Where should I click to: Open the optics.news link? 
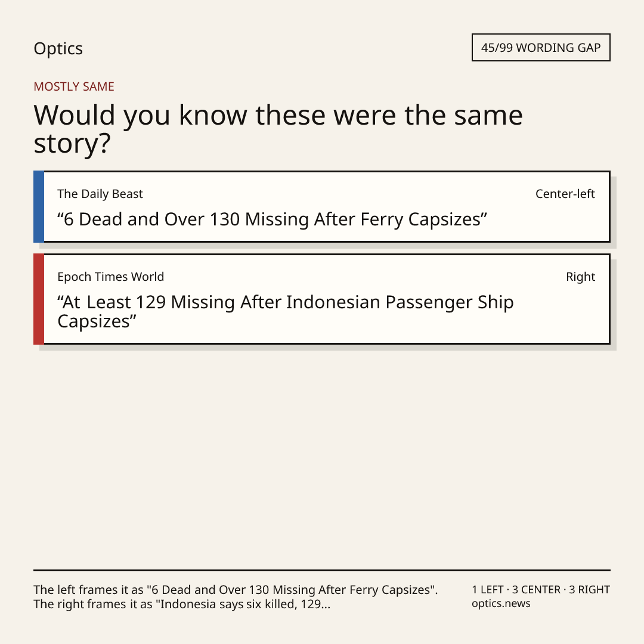click(x=501, y=603)
